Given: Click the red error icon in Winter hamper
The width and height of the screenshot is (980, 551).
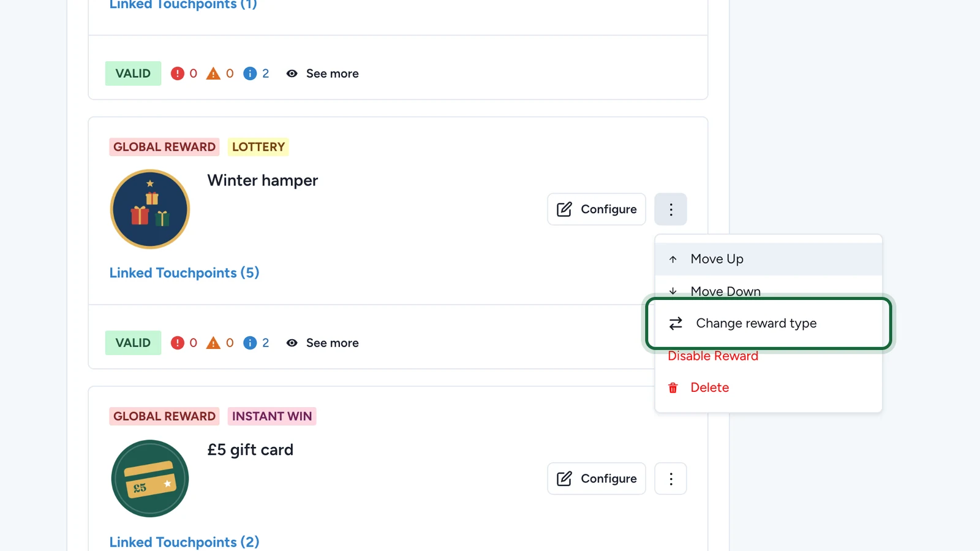Looking at the screenshot, I should click(178, 343).
